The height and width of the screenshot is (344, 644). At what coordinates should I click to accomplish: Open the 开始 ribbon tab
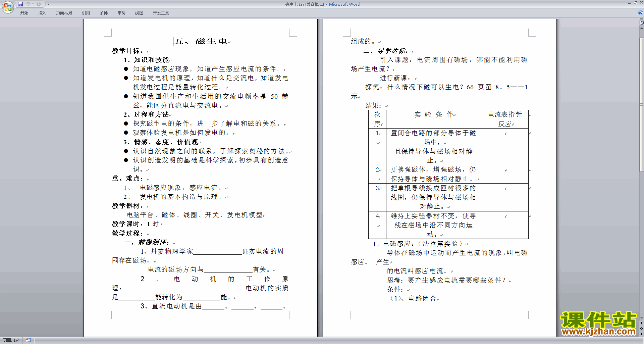[x=24, y=13]
